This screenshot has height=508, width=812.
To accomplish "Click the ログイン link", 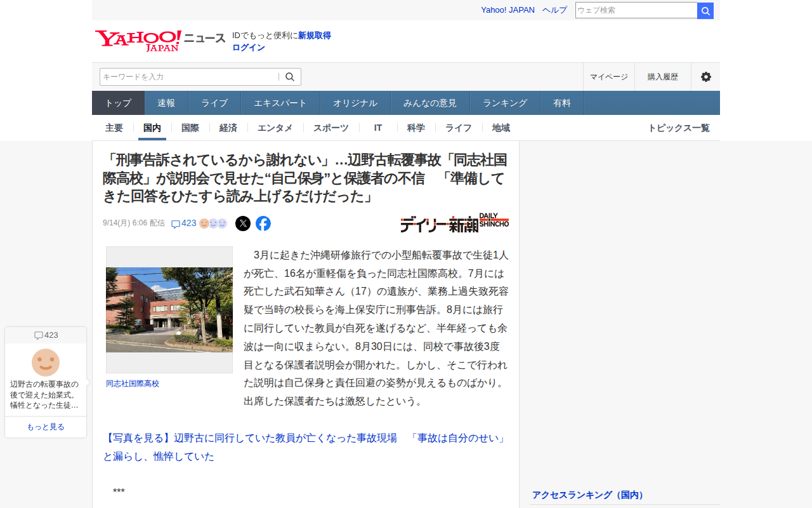I will [249, 48].
